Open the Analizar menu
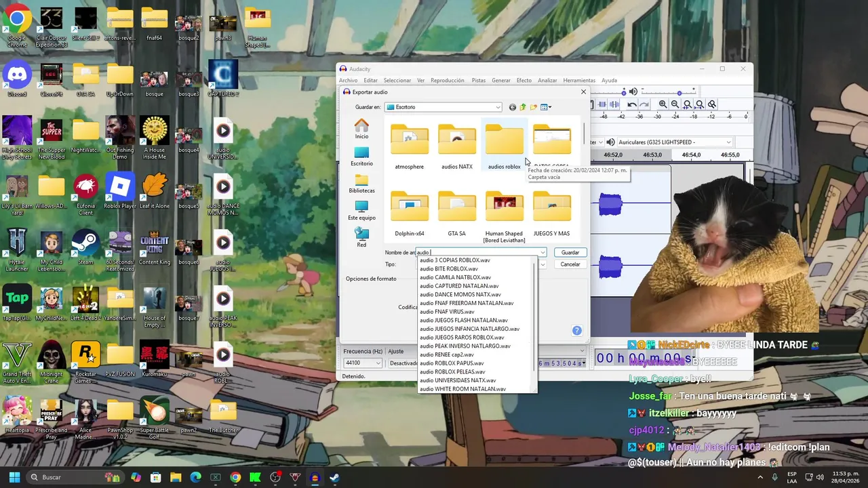Image resolution: width=868 pixels, height=488 pixels. pyautogui.click(x=547, y=81)
